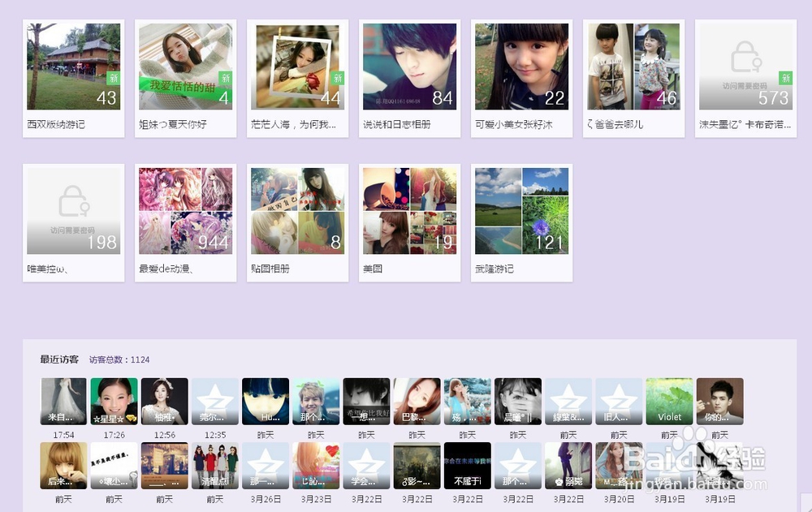Open the 最爱de动漫 album cover
812x512 pixels.
[185, 211]
